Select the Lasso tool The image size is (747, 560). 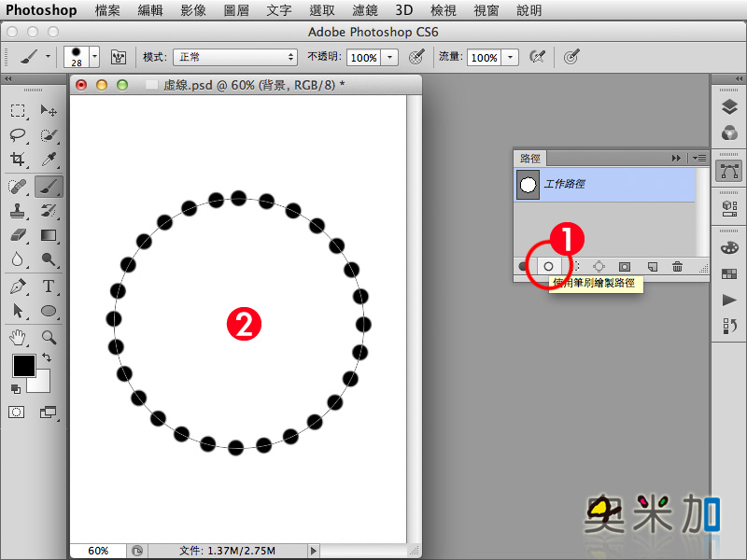tap(18, 134)
